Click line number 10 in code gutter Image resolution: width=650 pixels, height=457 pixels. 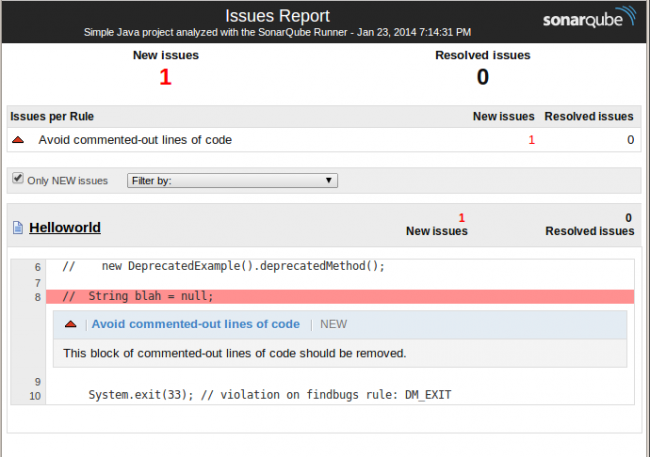click(36, 395)
